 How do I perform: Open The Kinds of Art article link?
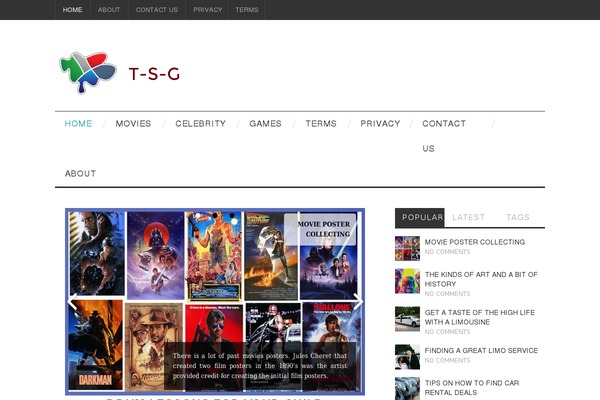pyautogui.click(x=481, y=279)
